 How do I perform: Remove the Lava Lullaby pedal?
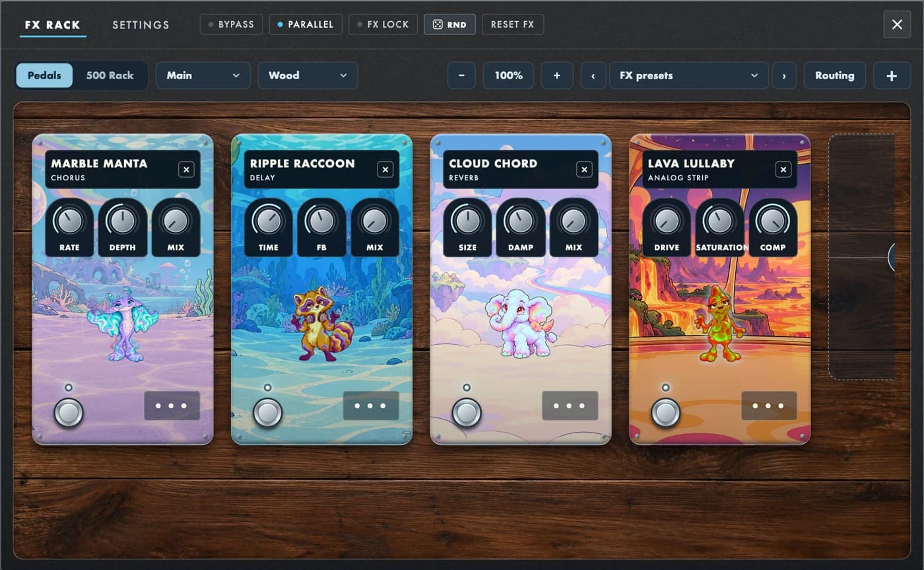783,170
